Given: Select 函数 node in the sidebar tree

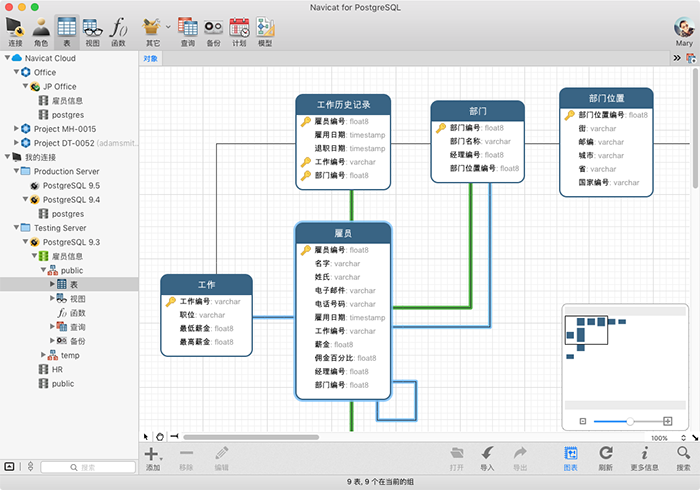Looking at the screenshot, I should click(77, 313).
